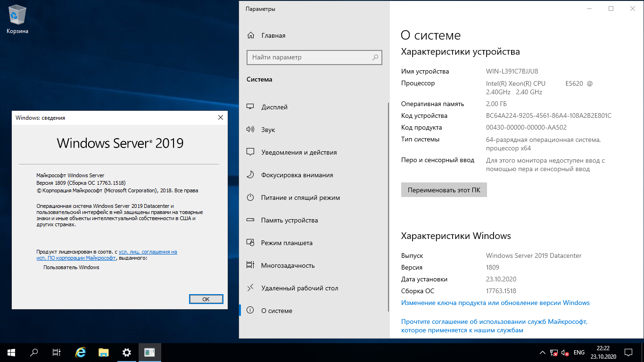Minimize the Параметры window
The width and height of the screenshot is (644, 362).
589,8
